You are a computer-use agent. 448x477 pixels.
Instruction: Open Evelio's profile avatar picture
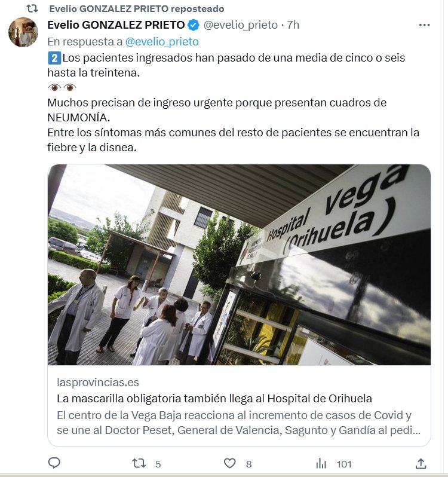pos(23,32)
